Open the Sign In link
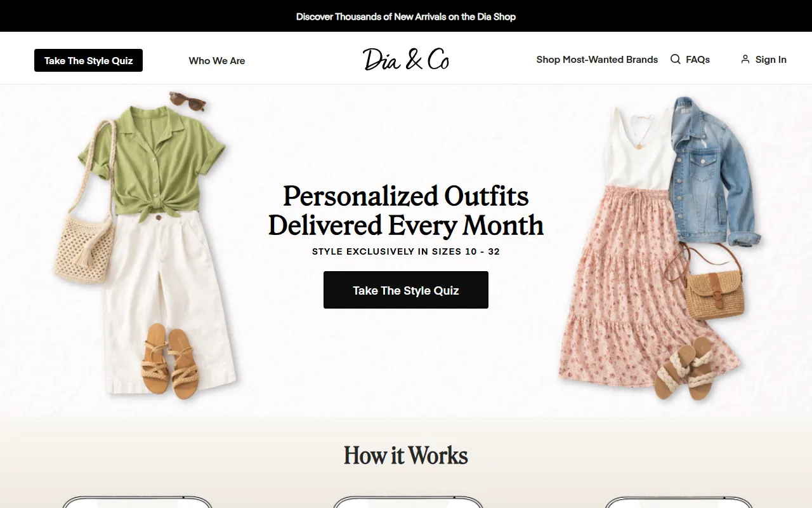 [x=771, y=59]
